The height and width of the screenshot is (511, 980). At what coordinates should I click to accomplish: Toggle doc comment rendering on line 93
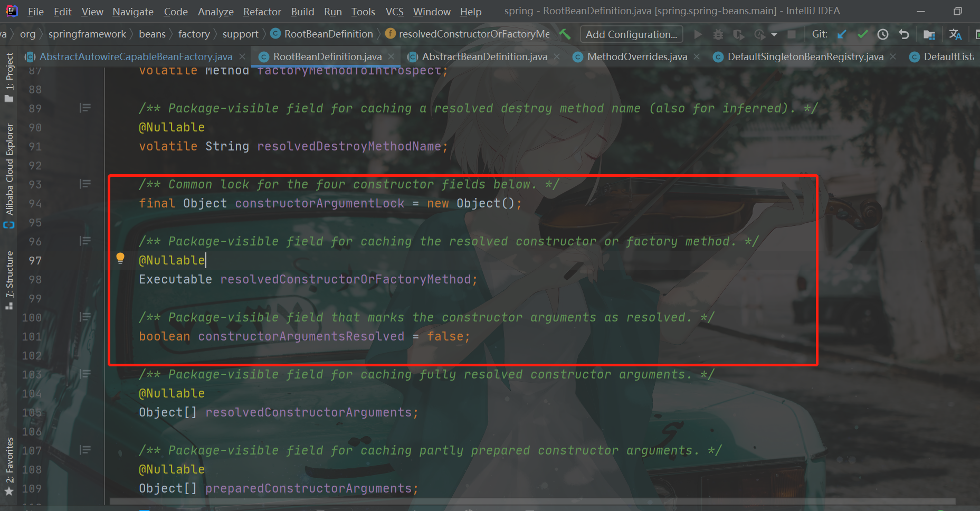(x=85, y=184)
